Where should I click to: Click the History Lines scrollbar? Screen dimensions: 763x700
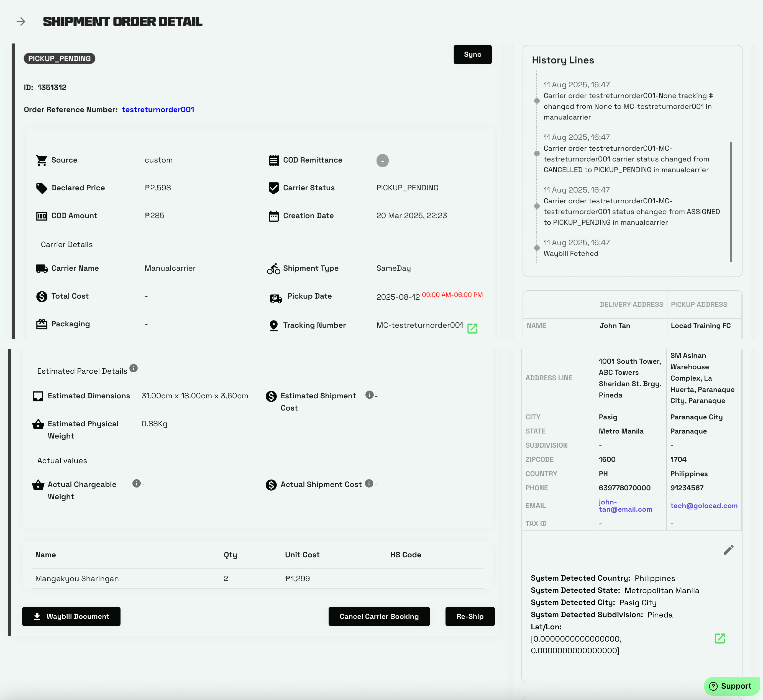[731, 202]
